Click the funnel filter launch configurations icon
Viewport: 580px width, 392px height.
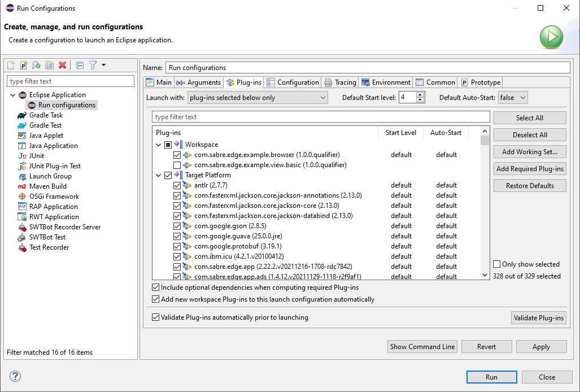click(93, 66)
